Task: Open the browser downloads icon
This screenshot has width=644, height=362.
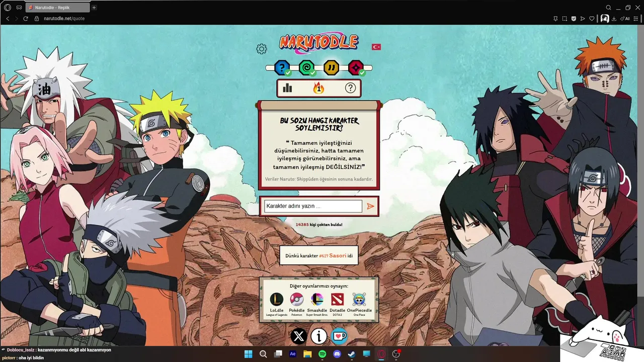Action: point(614,19)
